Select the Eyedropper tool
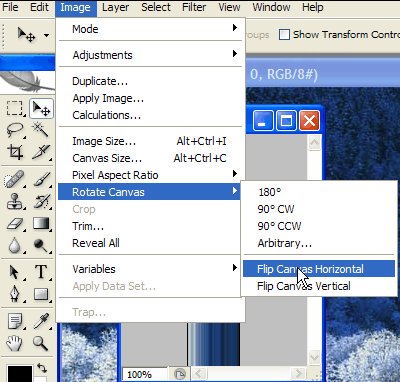This screenshot has width=400, height=382. [41, 321]
